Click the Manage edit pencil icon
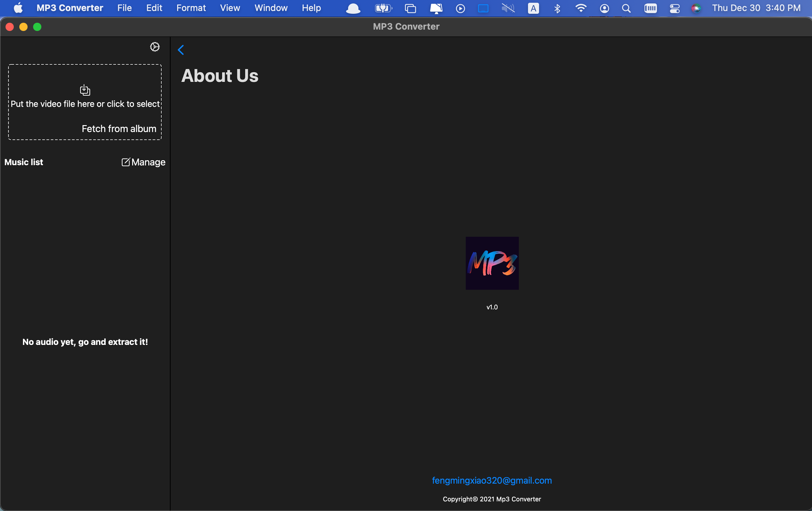This screenshot has height=511, width=812. click(125, 162)
